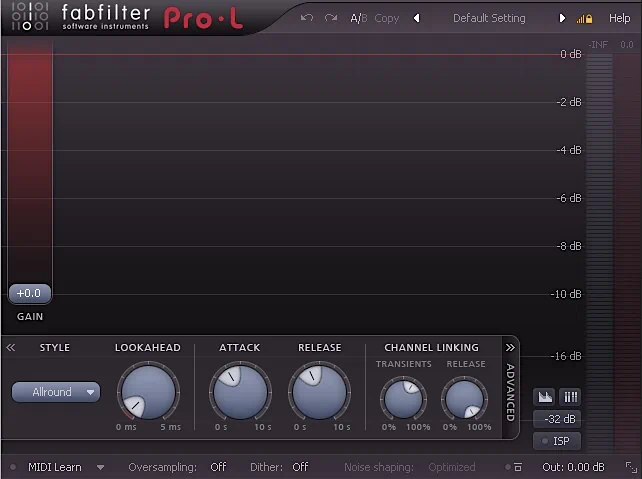Viewport: 642px width, 479px height.
Task: Click the Attack knob
Action: click(x=240, y=392)
